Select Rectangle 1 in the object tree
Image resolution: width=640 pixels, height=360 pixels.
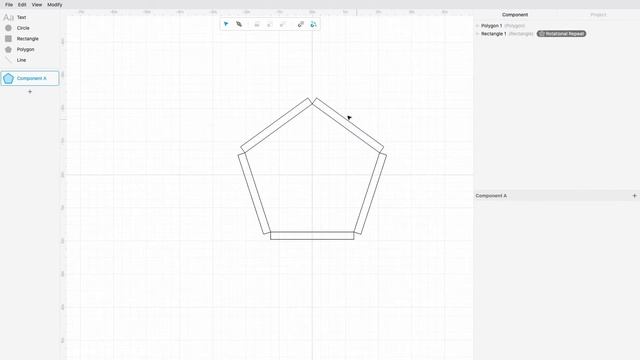(x=493, y=33)
